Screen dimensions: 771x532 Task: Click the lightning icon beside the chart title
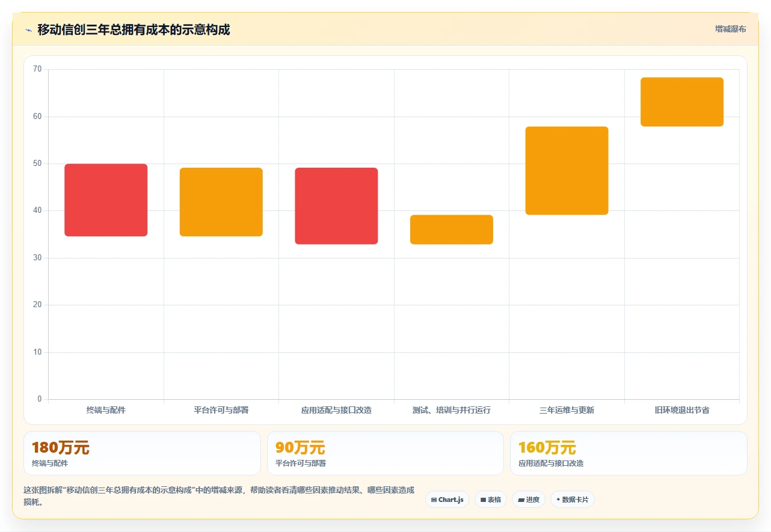(x=28, y=30)
